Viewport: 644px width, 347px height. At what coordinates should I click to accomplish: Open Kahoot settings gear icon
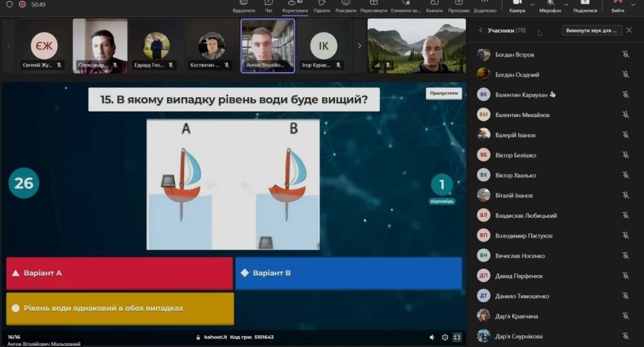coord(445,337)
